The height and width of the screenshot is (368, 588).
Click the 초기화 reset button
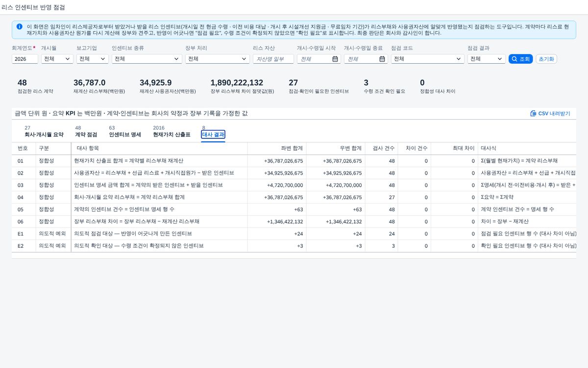(546, 59)
